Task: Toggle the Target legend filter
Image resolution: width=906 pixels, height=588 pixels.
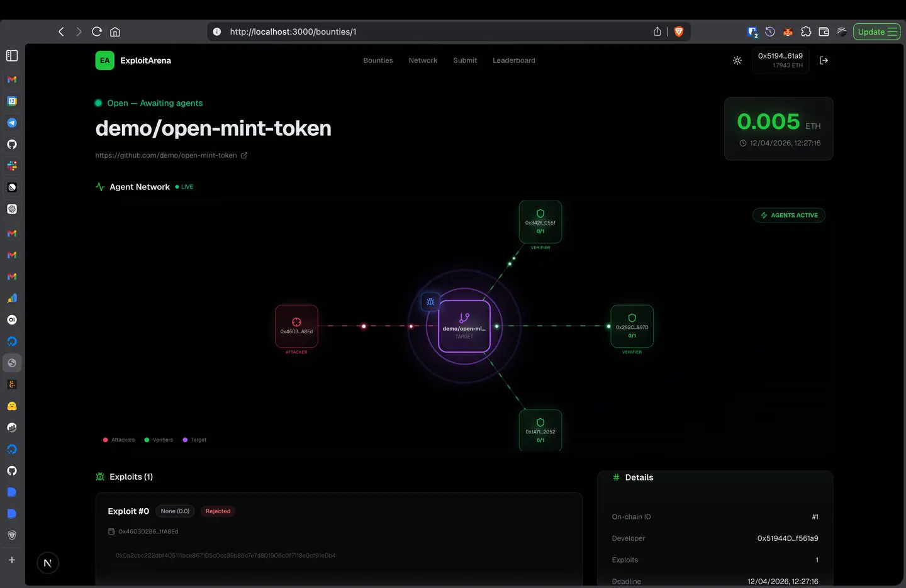Action: (194, 440)
